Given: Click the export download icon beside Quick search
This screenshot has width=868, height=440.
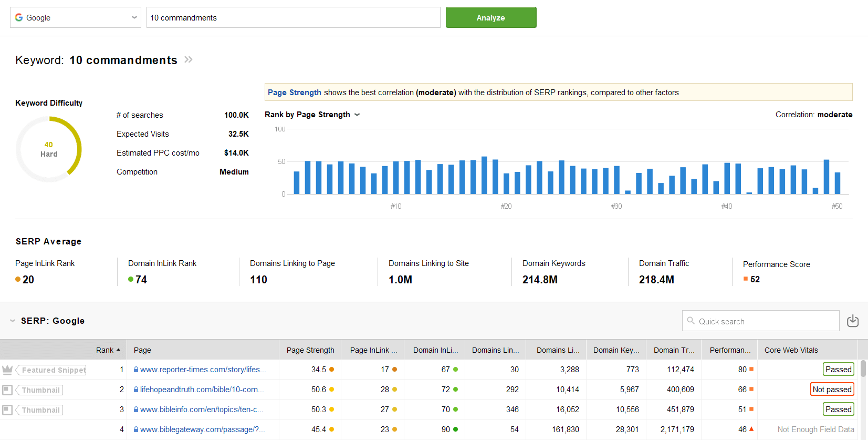Looking at the screenshot, I should [852, 321].
